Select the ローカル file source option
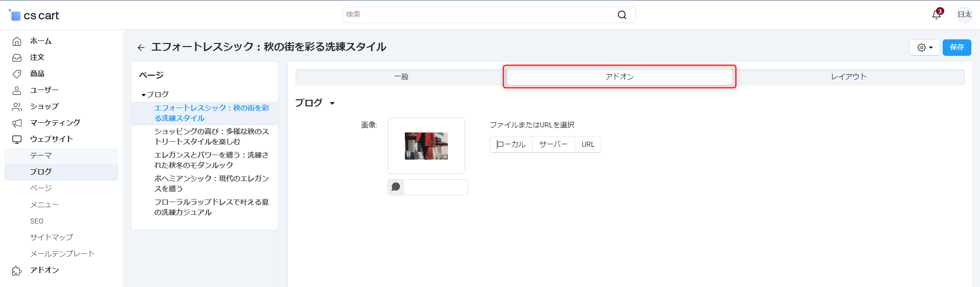The width and height of the screenshot is (980, 287). click(x=511, y=145)
